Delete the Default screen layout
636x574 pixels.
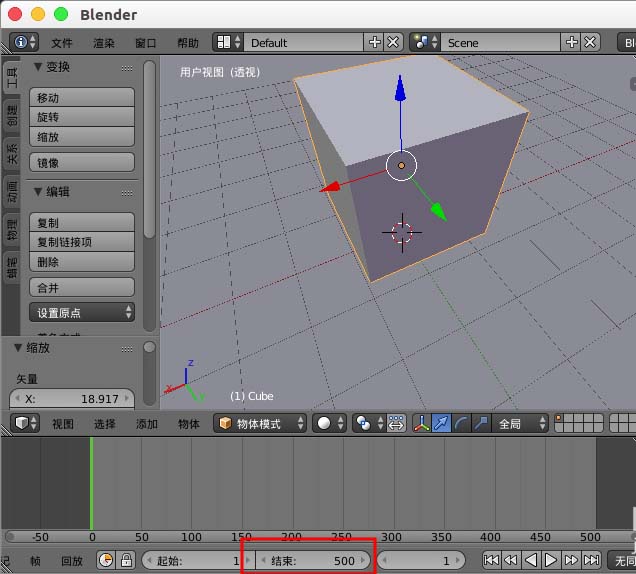(x=393, y=42)
